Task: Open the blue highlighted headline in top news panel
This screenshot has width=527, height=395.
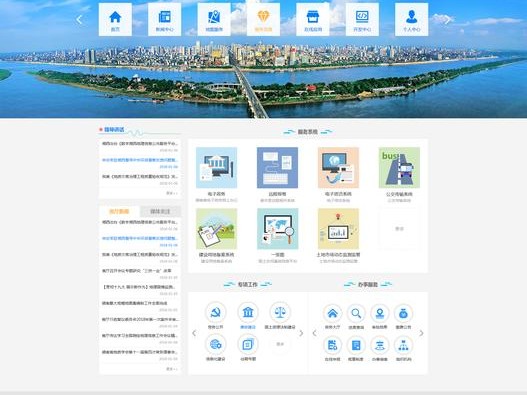Action: (140, 160)
